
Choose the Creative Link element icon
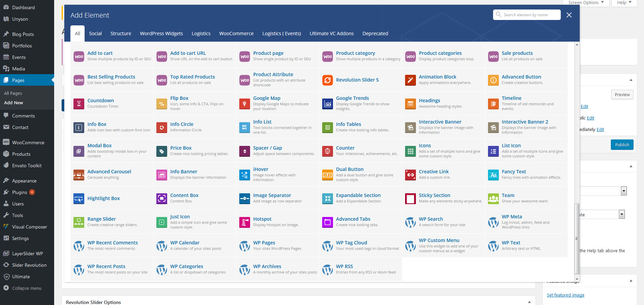(410, 175)
